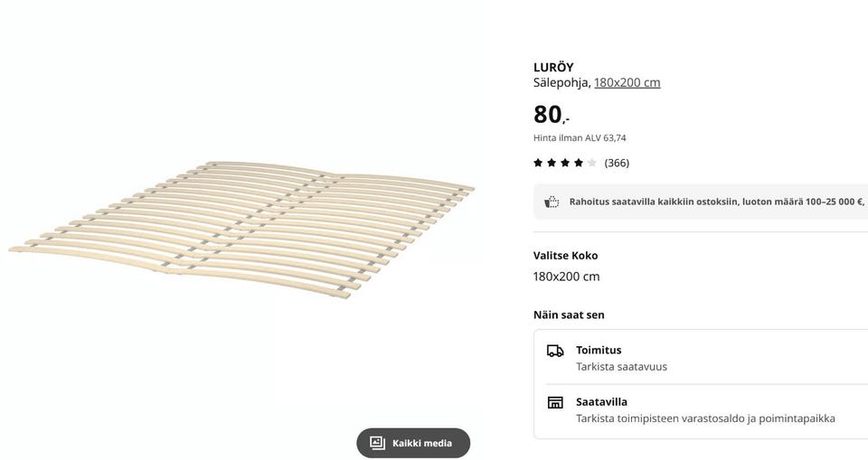This screenshot has height=460, width=868.
Task: Open the 180x200 cm size link
Action: tap(627, 82)
